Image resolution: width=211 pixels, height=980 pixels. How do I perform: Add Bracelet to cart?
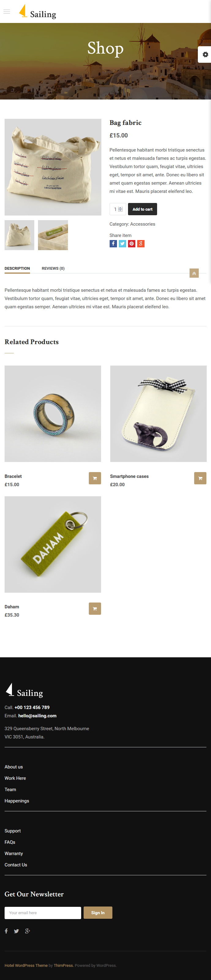pyautogui.click(x=95, y=478)
